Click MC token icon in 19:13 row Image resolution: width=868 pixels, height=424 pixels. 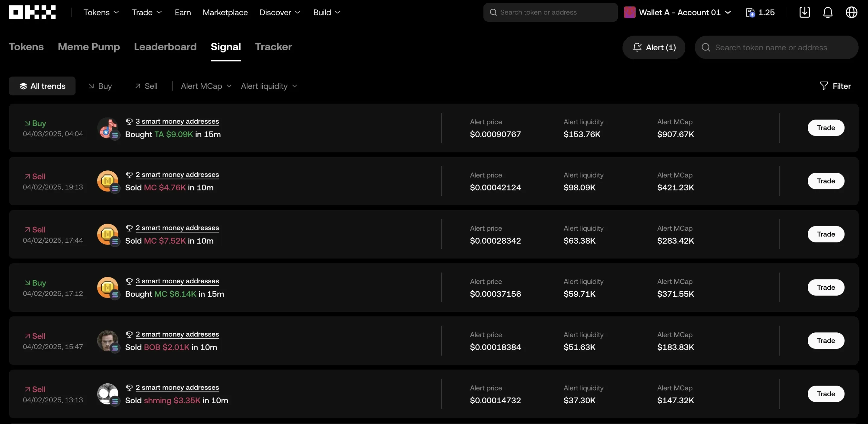pos(108,181)
